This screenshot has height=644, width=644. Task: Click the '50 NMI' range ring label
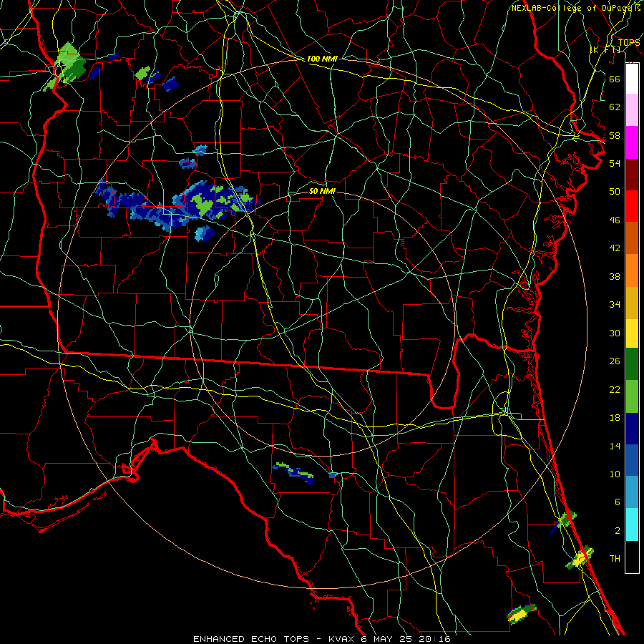tap(322, 192)
